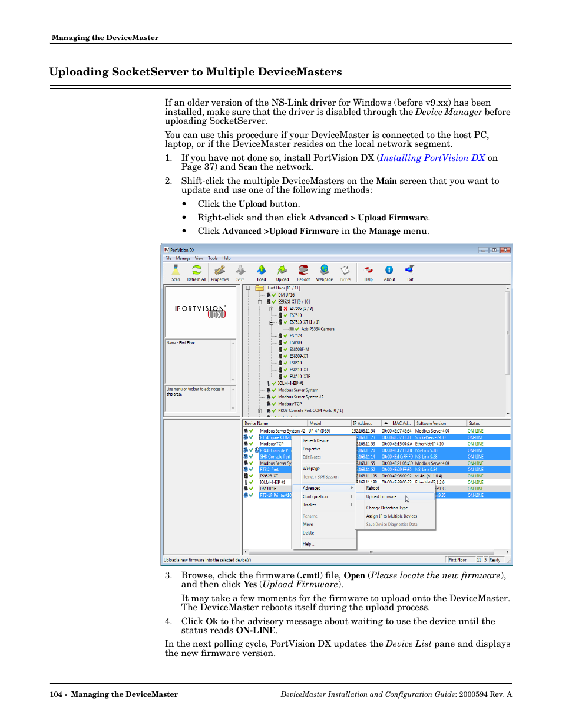Open Properties from the toolbar
Image resolution: width=562 pixels, height=728 pixels.
[x=220, y=272]
